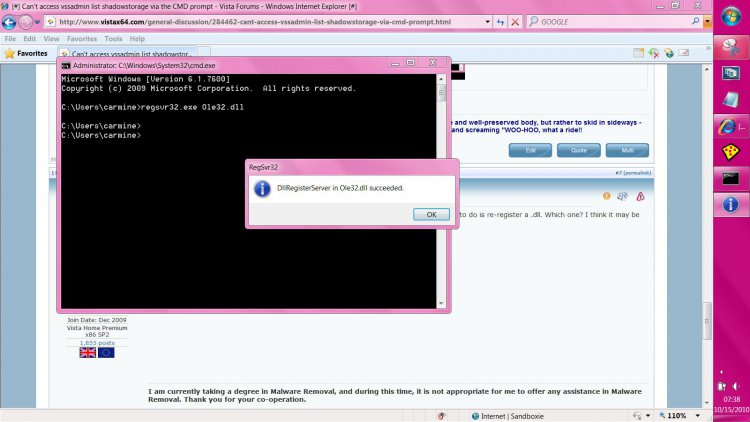Image resolution: width=750 pixels, height=422 pixels.
Task: Expand the address bar URL history dropdown
Action: click(487, 22)
